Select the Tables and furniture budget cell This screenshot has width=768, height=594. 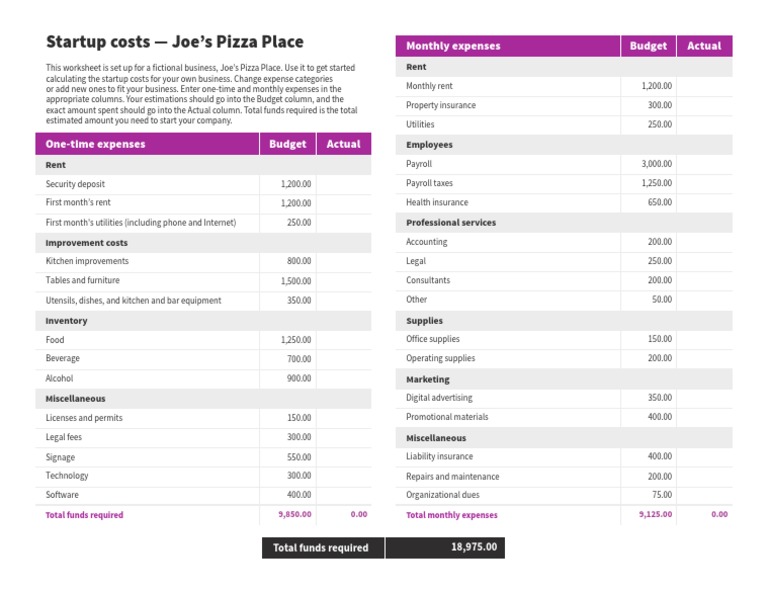[296, 281]
